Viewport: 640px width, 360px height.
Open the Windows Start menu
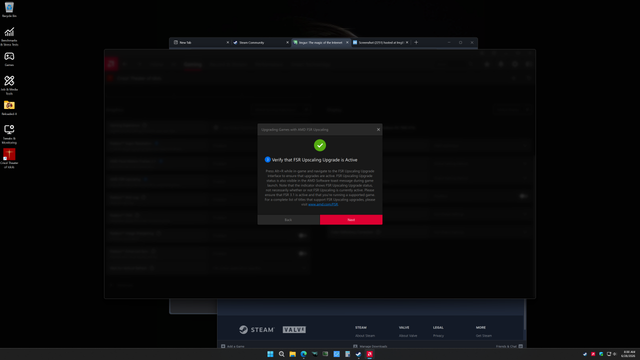tap(270, 354)
